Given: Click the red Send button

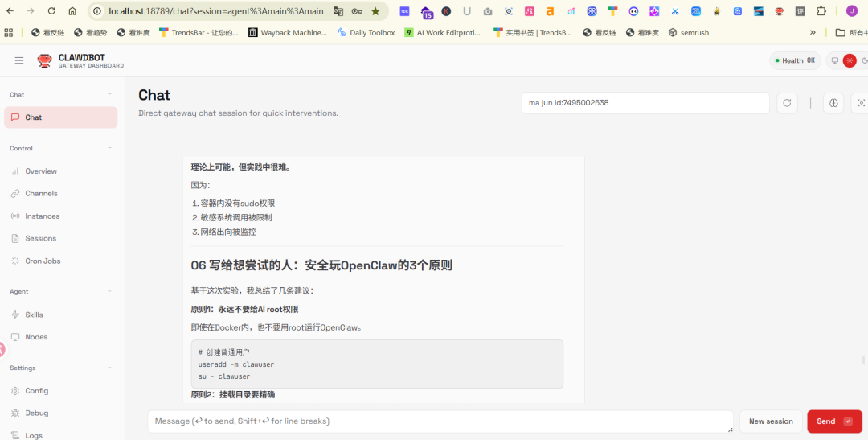Looking at the screenshot, I should [x=834, y=421].
